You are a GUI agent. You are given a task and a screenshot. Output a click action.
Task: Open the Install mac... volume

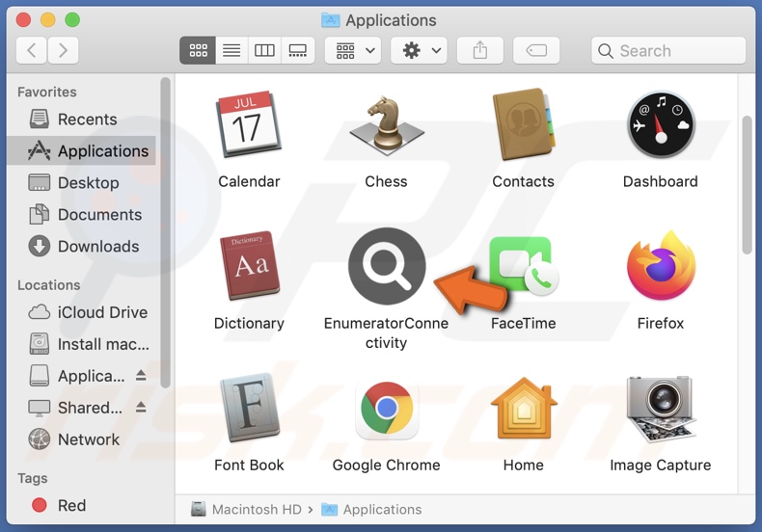tap(81, 344)
